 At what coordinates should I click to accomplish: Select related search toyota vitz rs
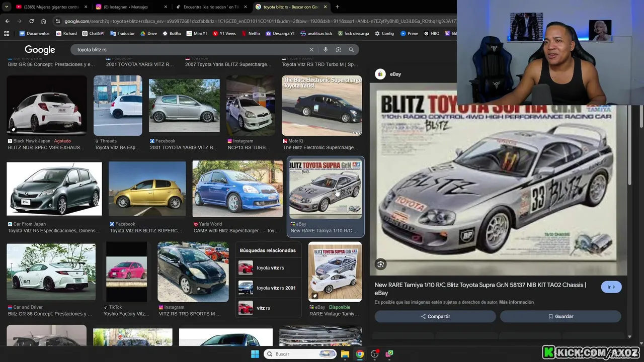click(x=268, y=268)
